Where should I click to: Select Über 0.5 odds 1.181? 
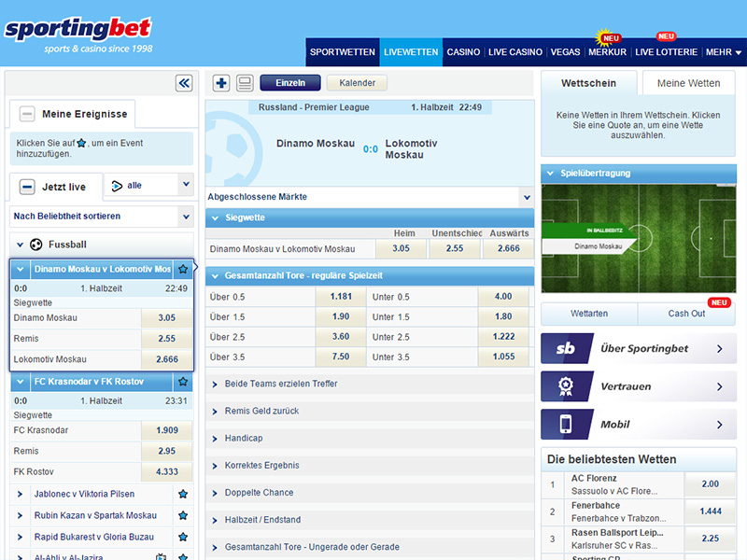click(x=341, y=297)
